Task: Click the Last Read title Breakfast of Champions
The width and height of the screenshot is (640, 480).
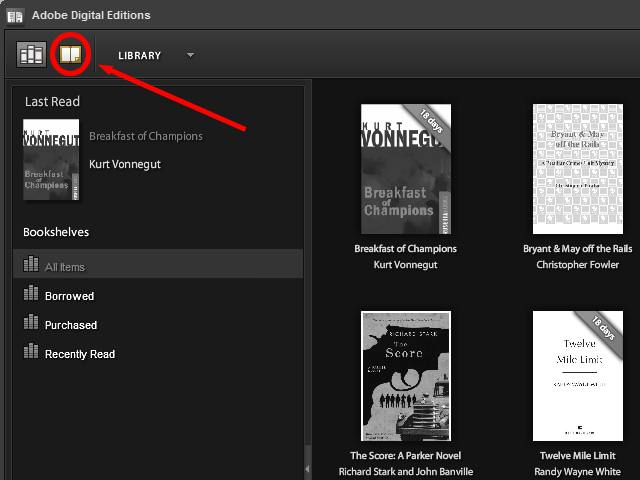Action: [x=146, y=136]
